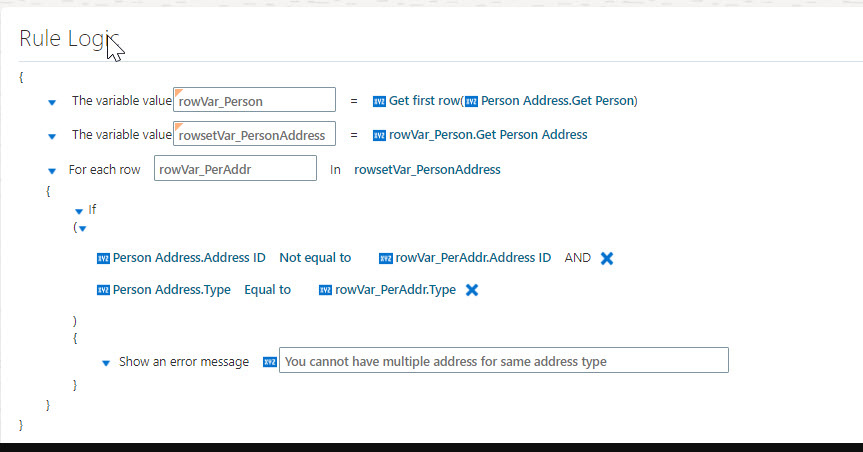Click the "In" keyword in For each row
The width and height of the screenshot is (863, 452).
tap(335, 170)
